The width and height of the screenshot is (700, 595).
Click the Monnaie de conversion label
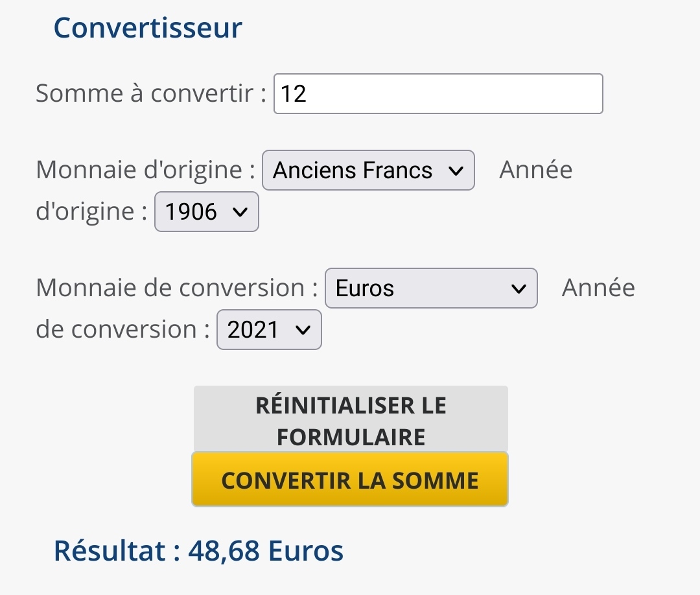(176, 288)
